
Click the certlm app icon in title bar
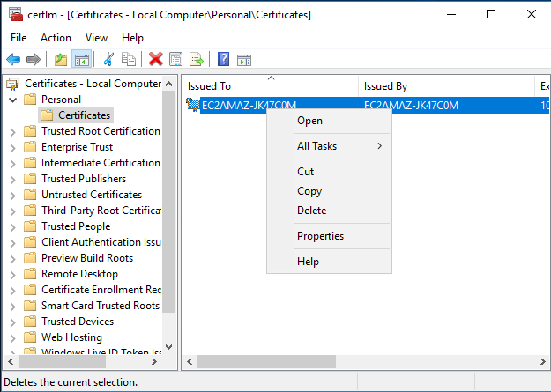[x=16, y=15]
